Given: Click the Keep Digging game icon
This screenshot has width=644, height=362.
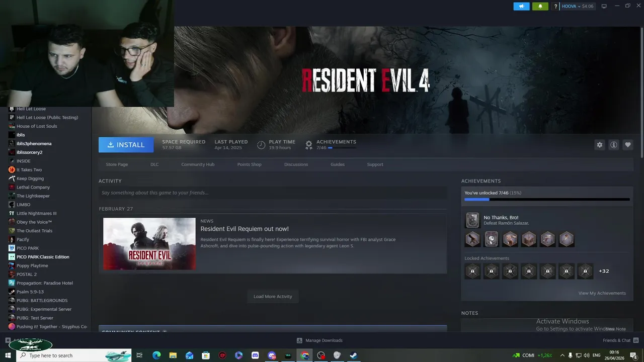Looking at the screenshot, I should tap(12, 178).
